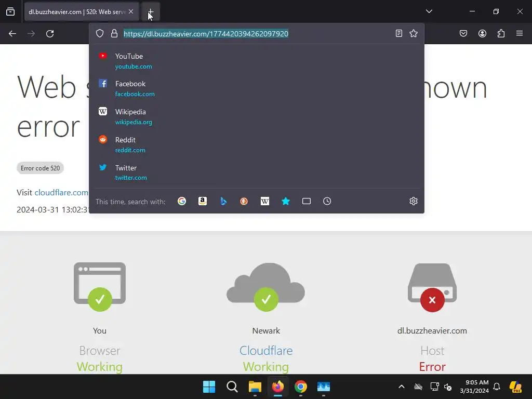Image resolution: width=532 pixels, height=399 pixels.
Task: Select the YouTube suggestion
Action: (x=257, y=61)
